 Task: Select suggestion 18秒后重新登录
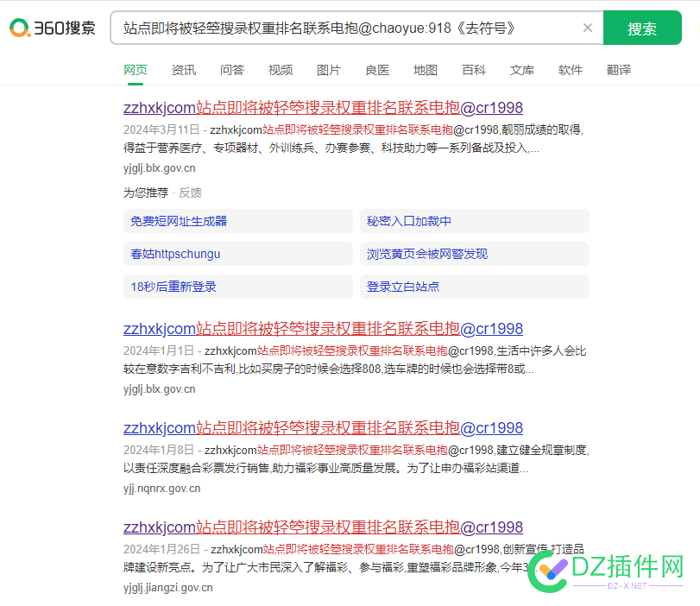tap(238, 287)
